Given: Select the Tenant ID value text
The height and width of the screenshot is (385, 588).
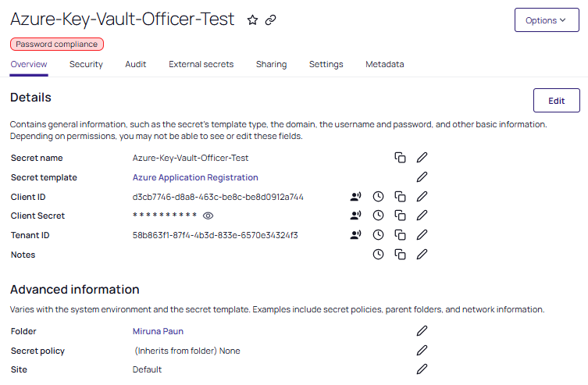Looking at the screenshot, I should coord(215,235).
